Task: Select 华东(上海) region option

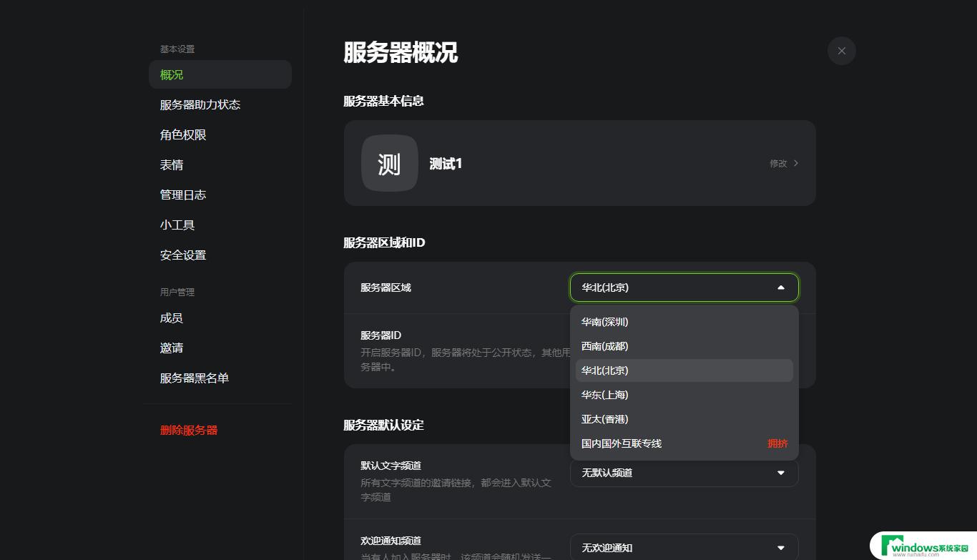Action: [x=684, y=395]
